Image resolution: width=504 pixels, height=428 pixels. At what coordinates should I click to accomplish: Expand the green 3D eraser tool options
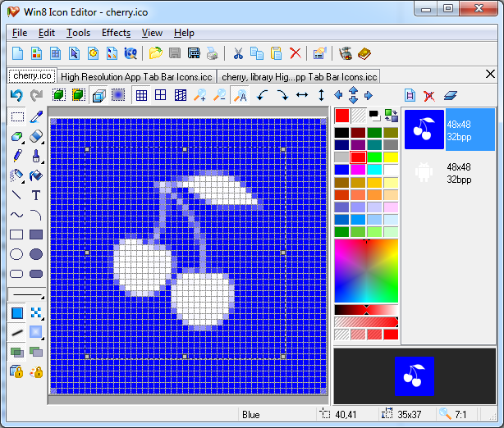tap(23, 142)
